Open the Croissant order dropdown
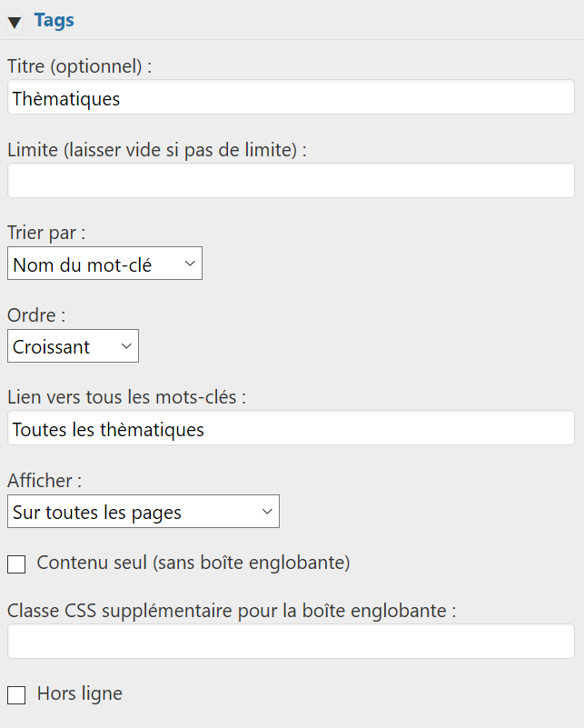Viewport: 584px width, 728px height. click(73, 346)
